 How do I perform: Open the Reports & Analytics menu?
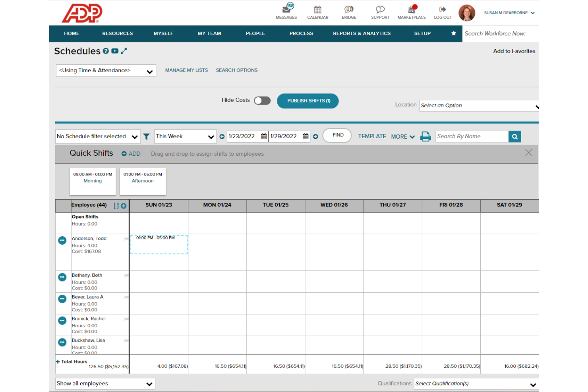pyautogui.click(x=362, y=33)
